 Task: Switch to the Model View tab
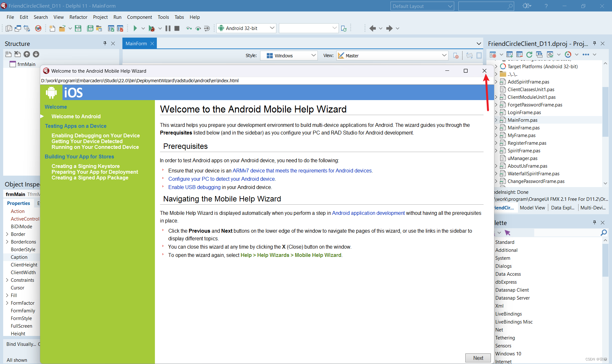[532, 207]
